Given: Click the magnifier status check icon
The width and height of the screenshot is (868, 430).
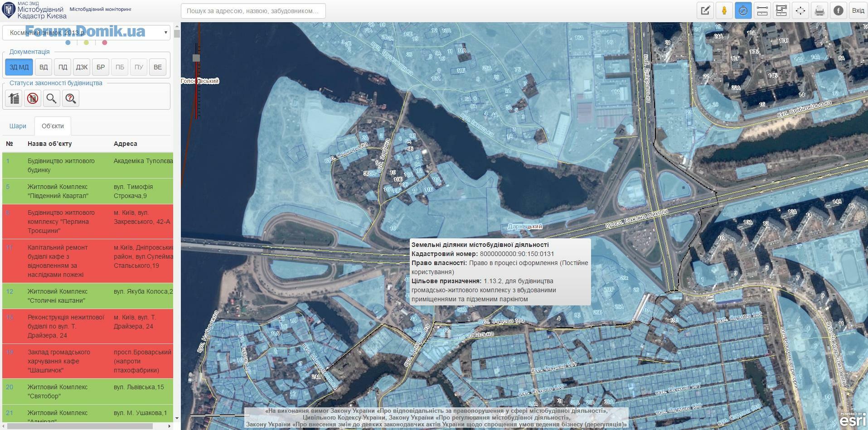Looking at the screenshot, I should (x=52, y=98).
